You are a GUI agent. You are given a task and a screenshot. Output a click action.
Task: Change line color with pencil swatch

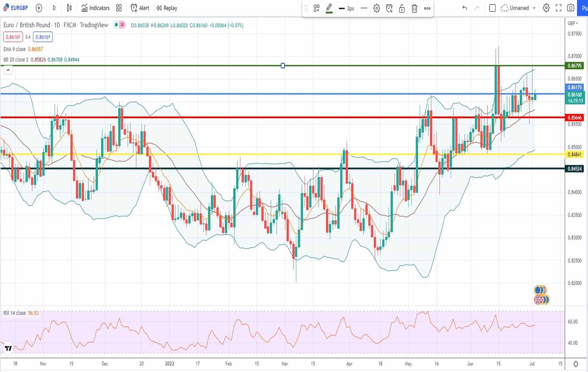tap(329, 8)
